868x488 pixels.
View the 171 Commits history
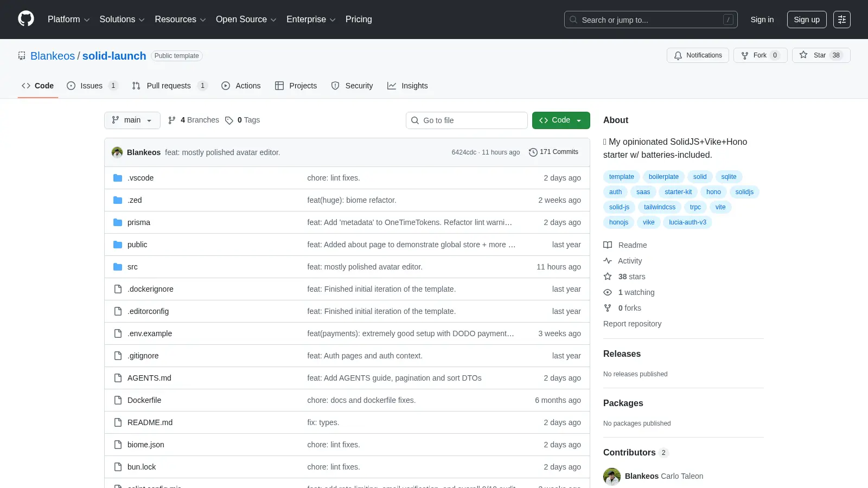tap(553, 152)
